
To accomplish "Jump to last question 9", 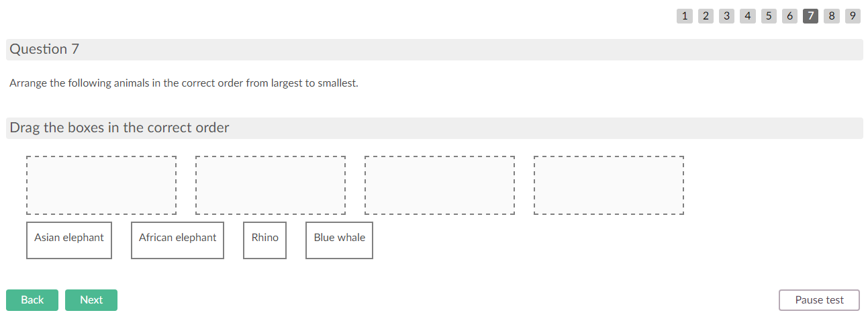I will tap(853, 16).
